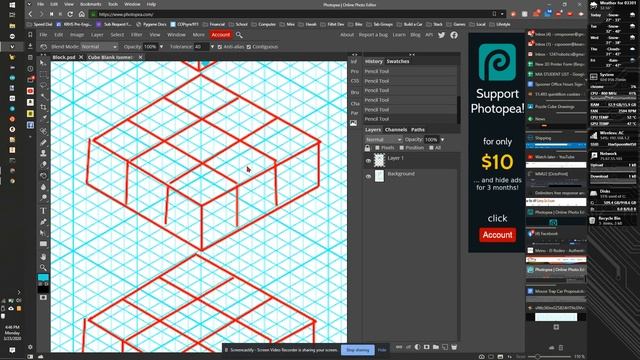
Task: Select the Crop tool
Action: click(x=43, y=108)
